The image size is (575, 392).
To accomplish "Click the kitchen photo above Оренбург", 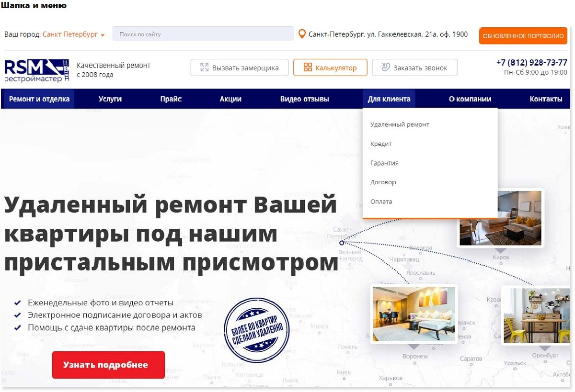I will pyautogui.click(x=537, y=315).
